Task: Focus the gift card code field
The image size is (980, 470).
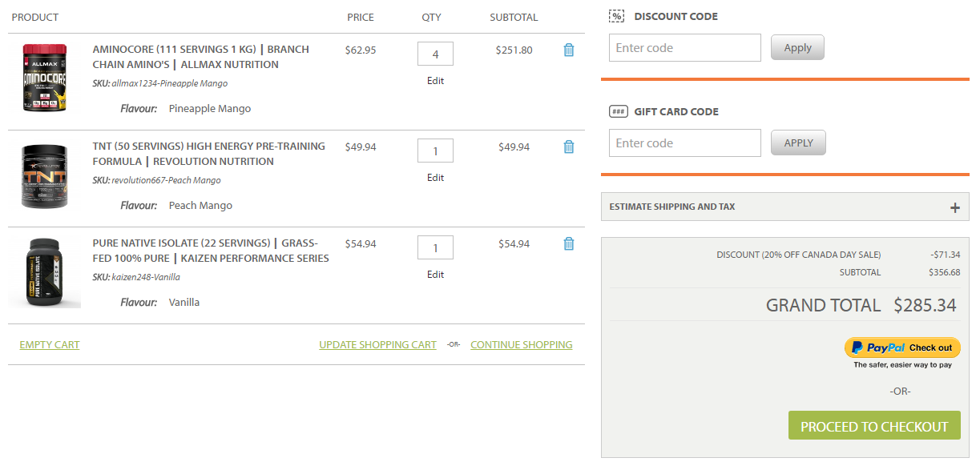Action: click(x=684, y=143)
